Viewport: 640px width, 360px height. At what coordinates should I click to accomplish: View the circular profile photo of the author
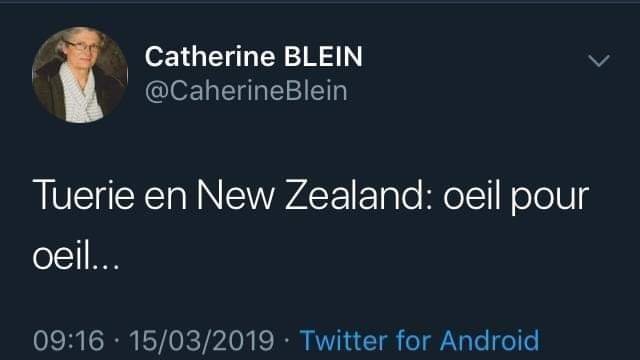pyautogui.click(x=80, y=75)
